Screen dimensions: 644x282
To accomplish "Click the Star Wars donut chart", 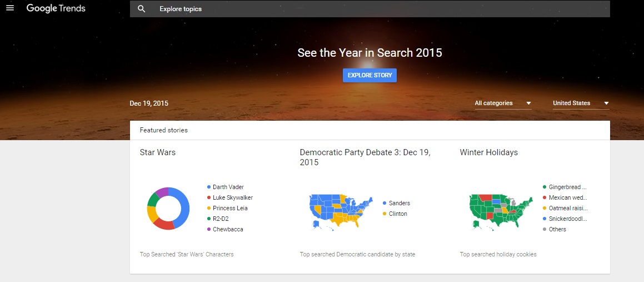I will (x=168, y=209).
